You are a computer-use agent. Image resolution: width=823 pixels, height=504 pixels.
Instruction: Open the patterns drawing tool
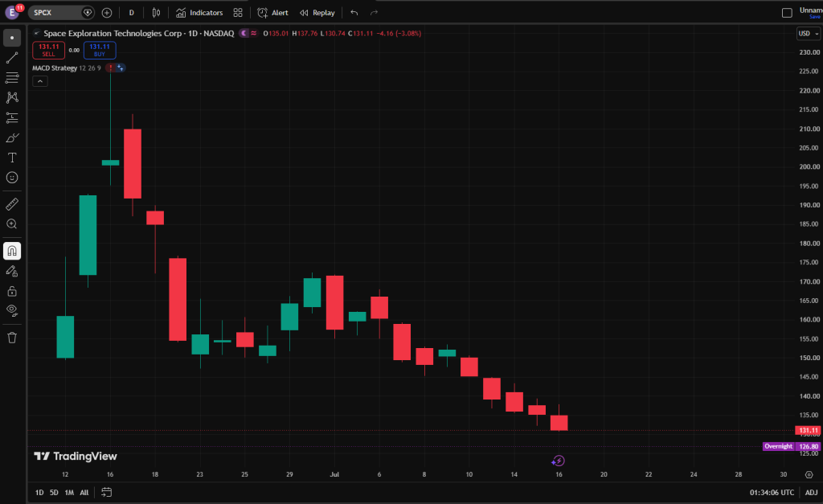(x=12, y=97)
